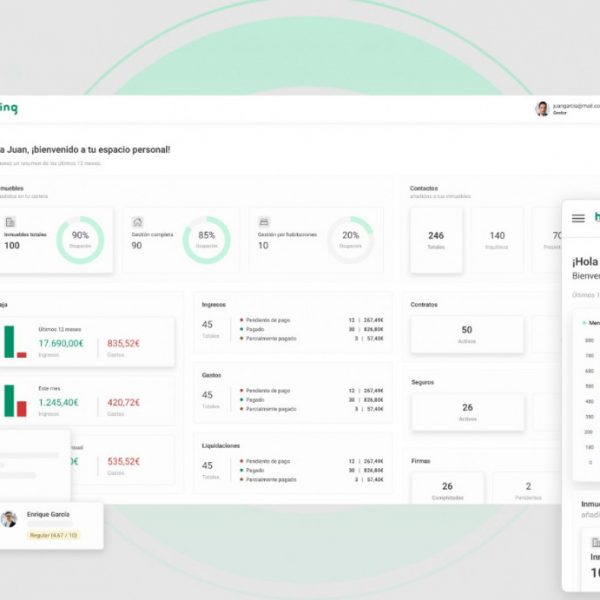Click the building icon in Inmuebles totales card

pyautogui.click(x=10, y=222)
